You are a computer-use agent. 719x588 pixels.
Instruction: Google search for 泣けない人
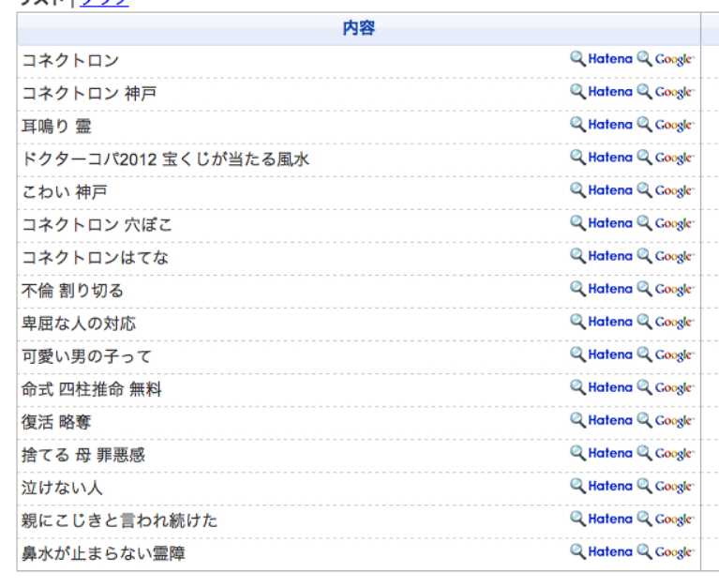click(x=666, y=486)
